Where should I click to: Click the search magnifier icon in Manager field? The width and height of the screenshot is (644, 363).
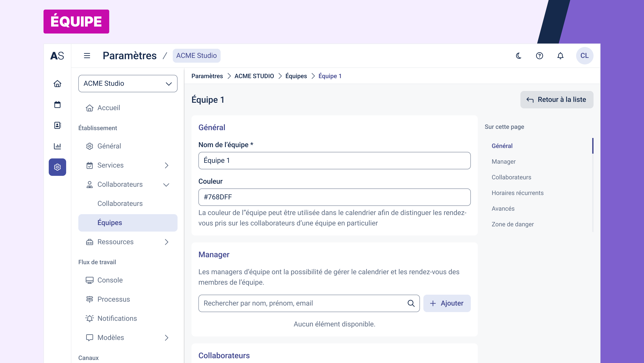[411, 303]
